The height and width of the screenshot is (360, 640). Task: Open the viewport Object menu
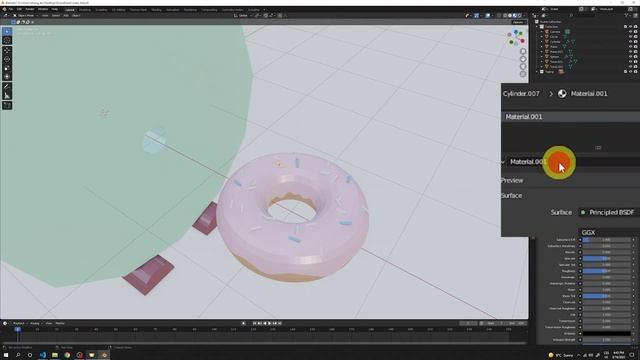coord(76,16)
